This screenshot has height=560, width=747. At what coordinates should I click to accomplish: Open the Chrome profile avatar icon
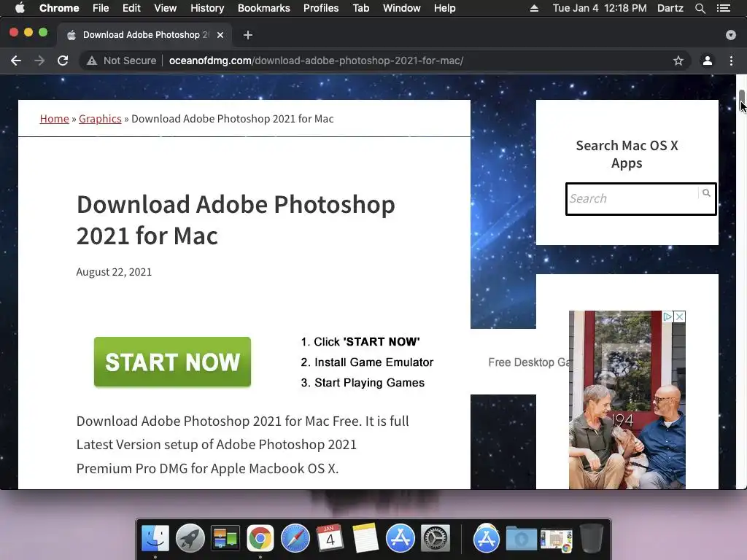coord(708,61)
